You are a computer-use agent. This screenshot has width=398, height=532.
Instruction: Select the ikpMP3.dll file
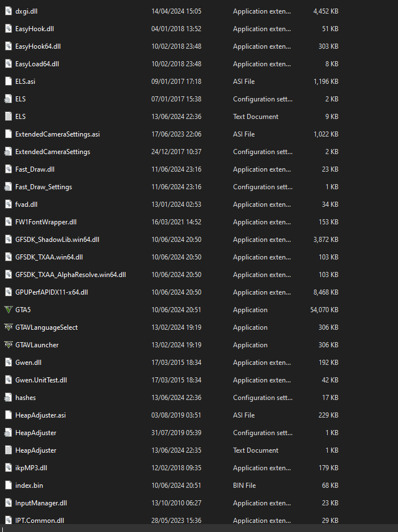(31, 468)
